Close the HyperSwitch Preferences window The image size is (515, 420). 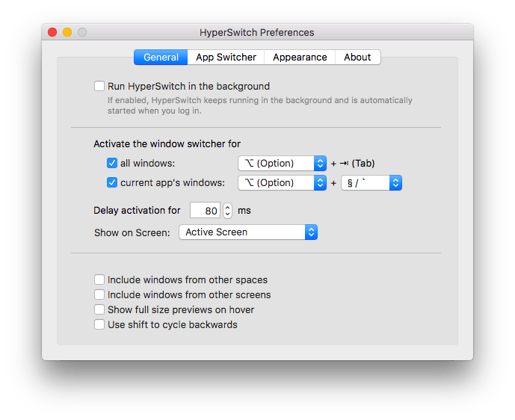pyautogui.click(x=52, y=32)
